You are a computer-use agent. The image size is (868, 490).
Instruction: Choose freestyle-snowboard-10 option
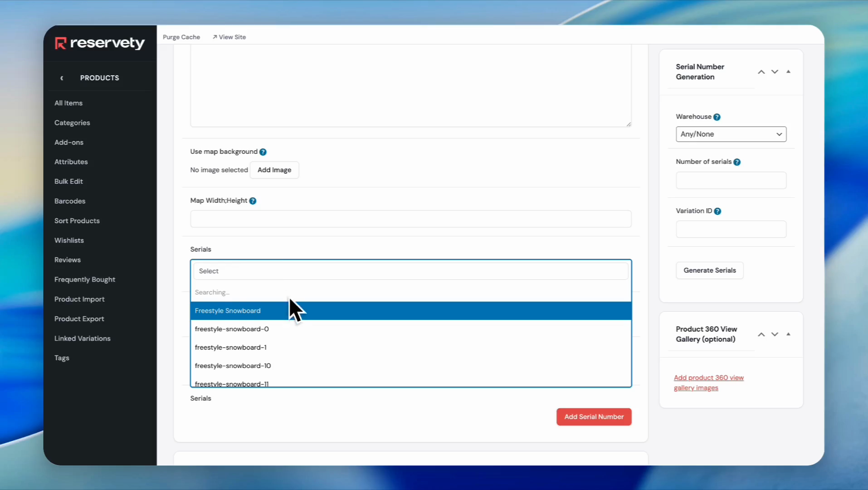pos(233,366)
